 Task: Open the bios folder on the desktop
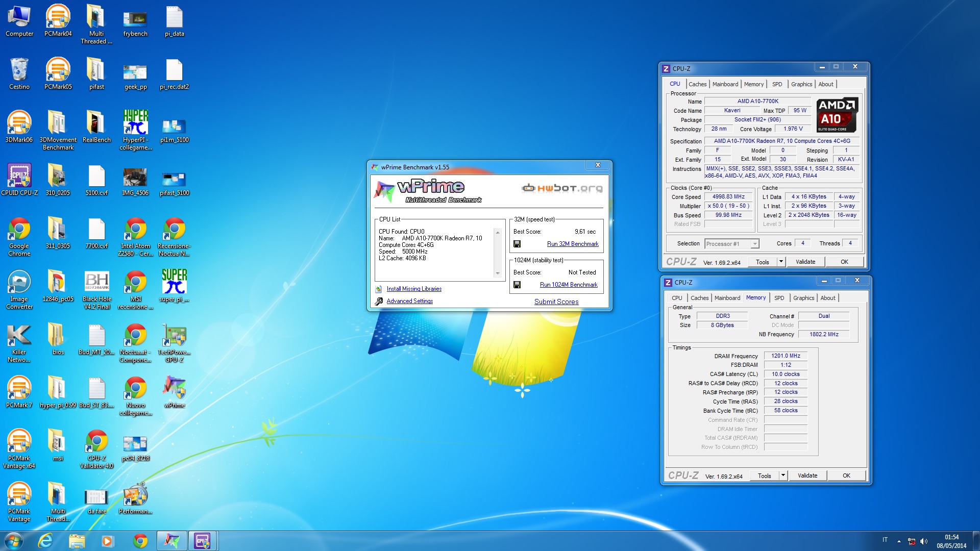pyautogui.click(x=58, y=339)
